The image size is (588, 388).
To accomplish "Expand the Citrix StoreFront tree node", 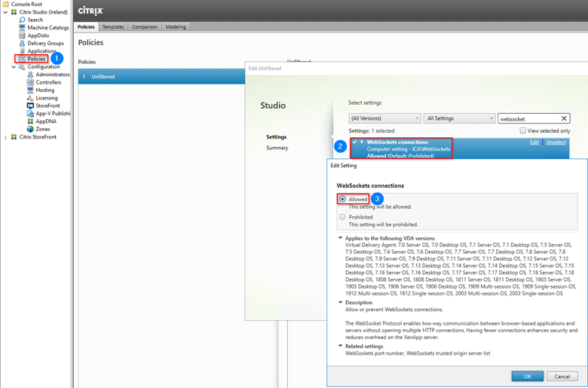I will pyautogui.click(x=5, y=137).
